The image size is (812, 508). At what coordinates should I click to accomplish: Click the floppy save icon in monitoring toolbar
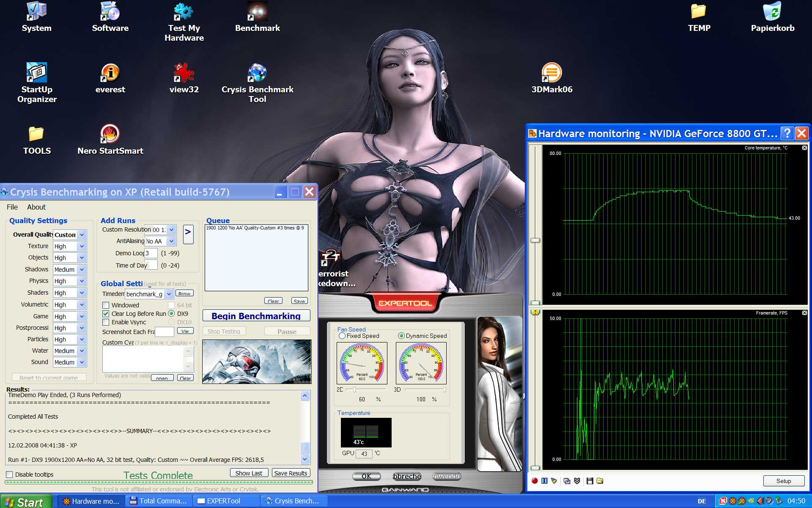click(x=590, y=481)
